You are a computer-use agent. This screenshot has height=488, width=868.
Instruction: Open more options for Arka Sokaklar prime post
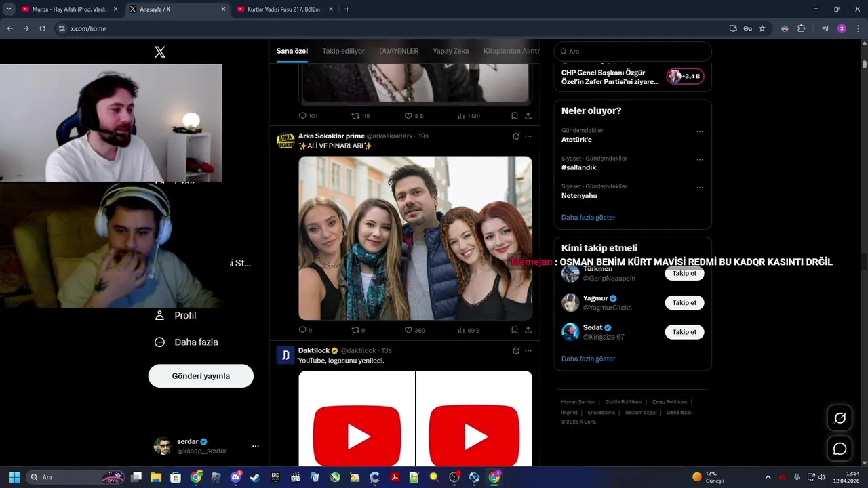coord(528,136)
